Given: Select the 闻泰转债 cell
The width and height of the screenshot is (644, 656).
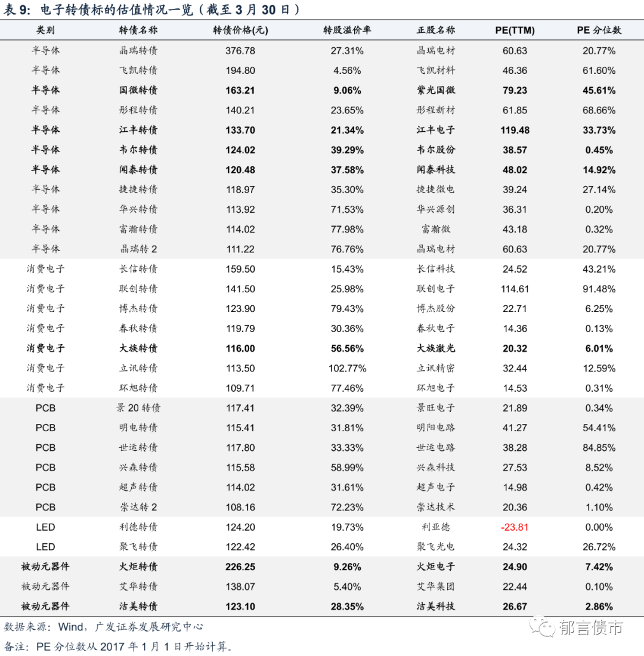Looking at the screenshot, I should coord(138,169).
